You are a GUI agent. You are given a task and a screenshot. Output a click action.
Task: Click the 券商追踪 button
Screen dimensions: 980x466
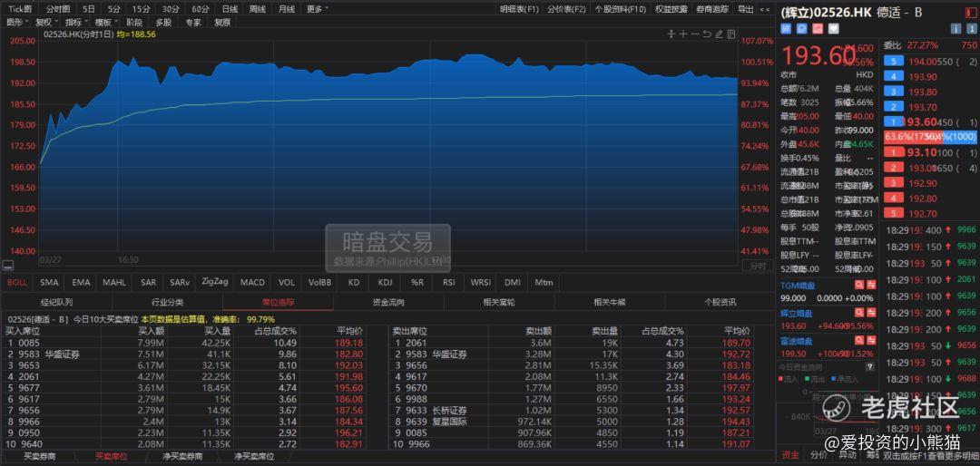712,9
